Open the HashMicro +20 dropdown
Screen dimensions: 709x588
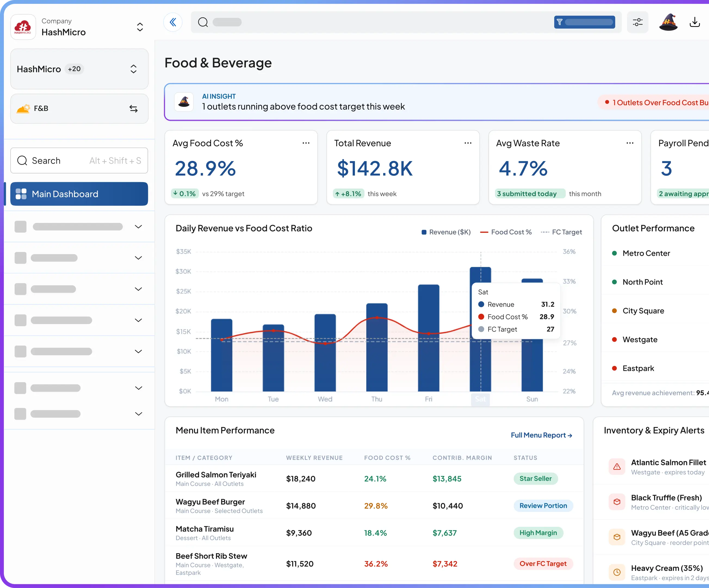[79, 69]
